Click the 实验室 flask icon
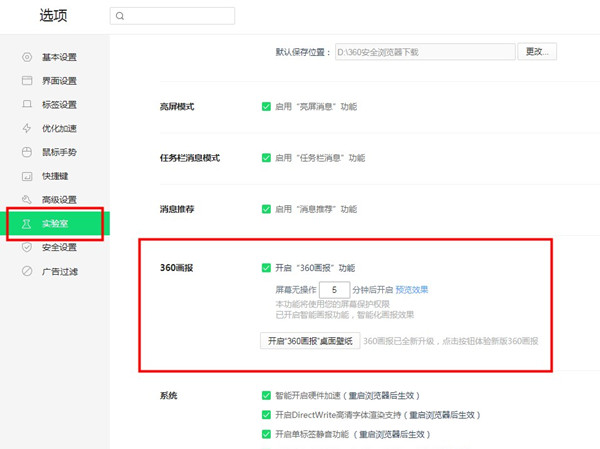This screenshot has width=600, height=449. (26, 224)
